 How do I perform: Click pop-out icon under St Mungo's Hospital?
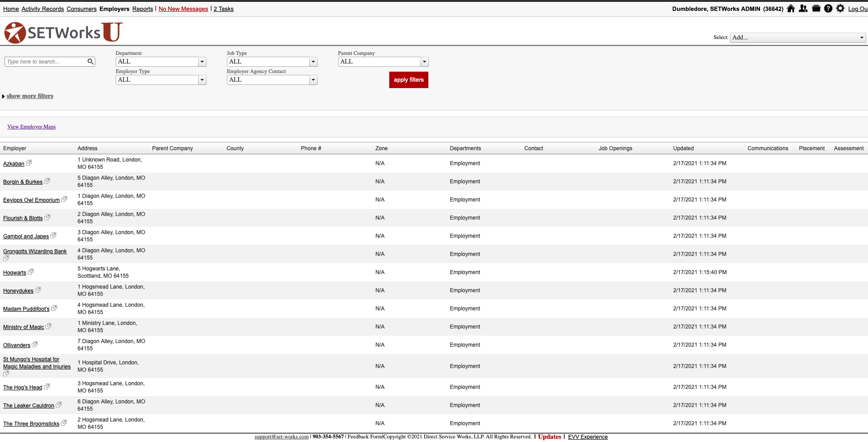[6, 373]
